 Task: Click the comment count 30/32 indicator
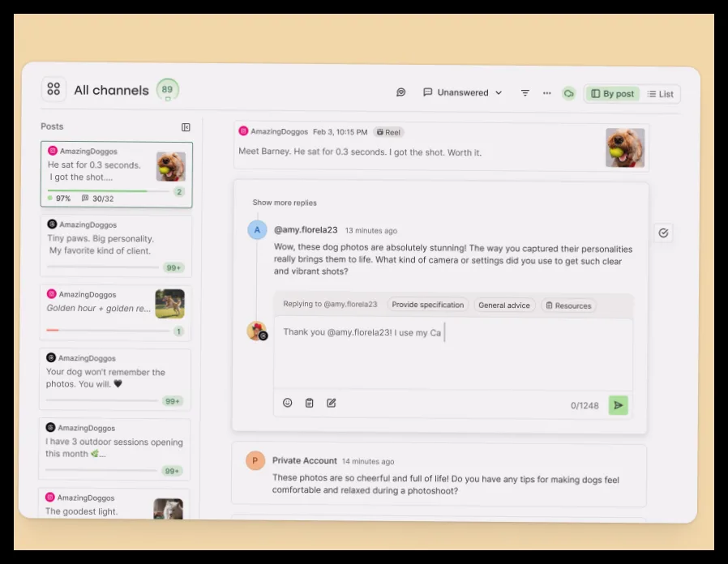point(98,199)
